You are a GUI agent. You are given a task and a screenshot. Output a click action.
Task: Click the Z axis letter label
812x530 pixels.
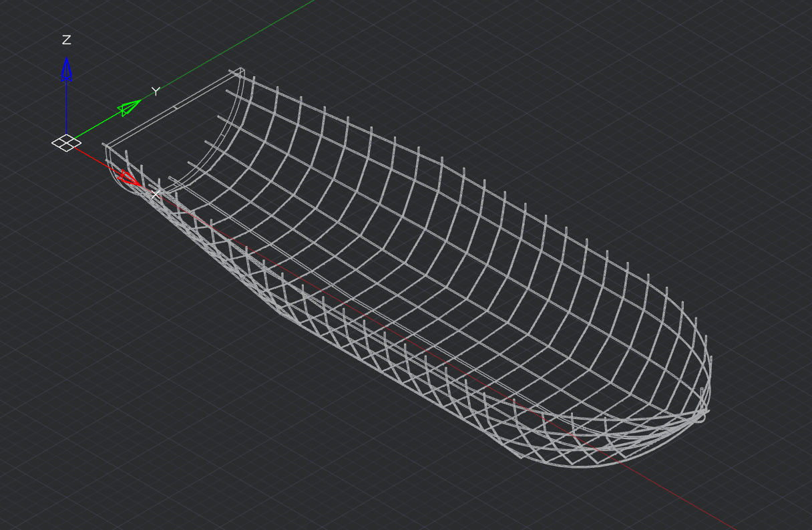coord(66,41)
